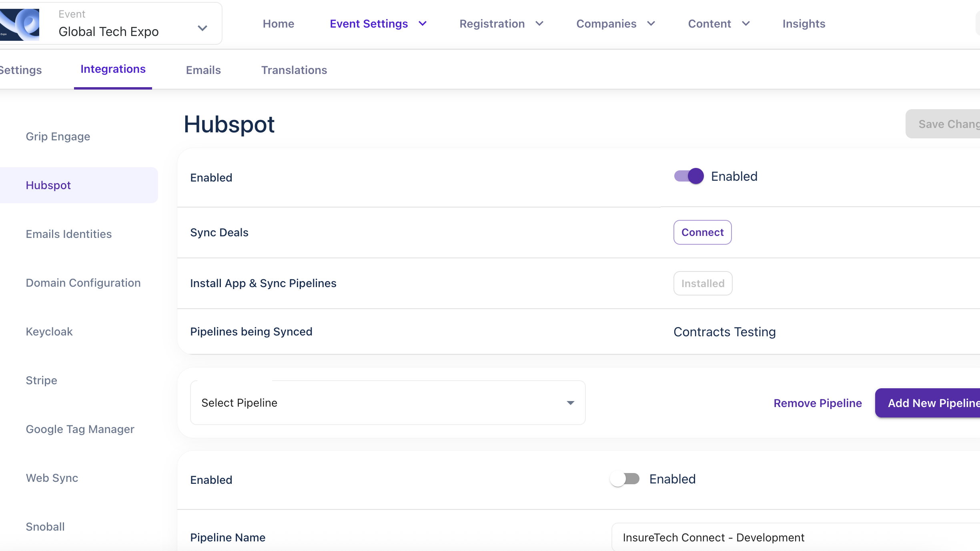The width and height of the screenshot is (980, 551).
Task: Click Remove Pipeline
Action: pyautogui.click(x=818, y=403)
